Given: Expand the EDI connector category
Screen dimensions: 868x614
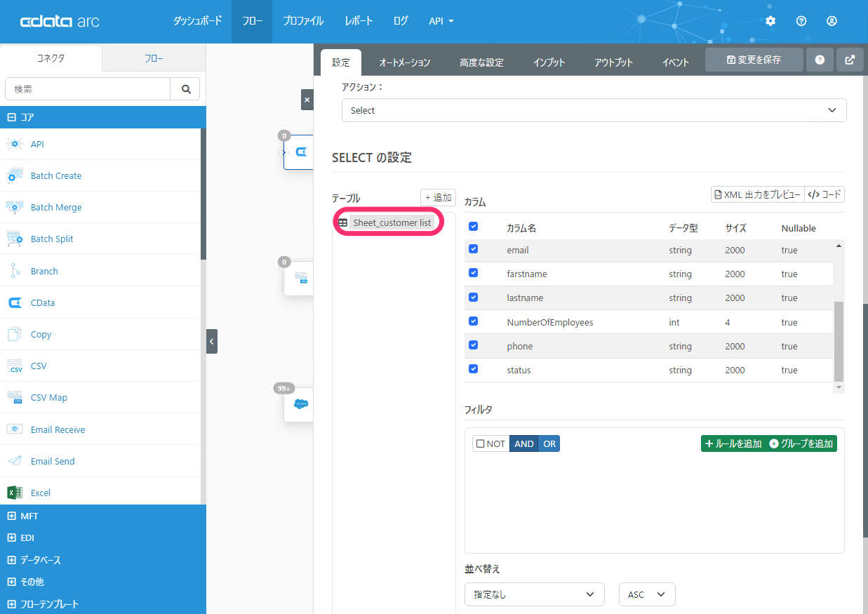Looking at the screenshot, I should pos(103,538).
